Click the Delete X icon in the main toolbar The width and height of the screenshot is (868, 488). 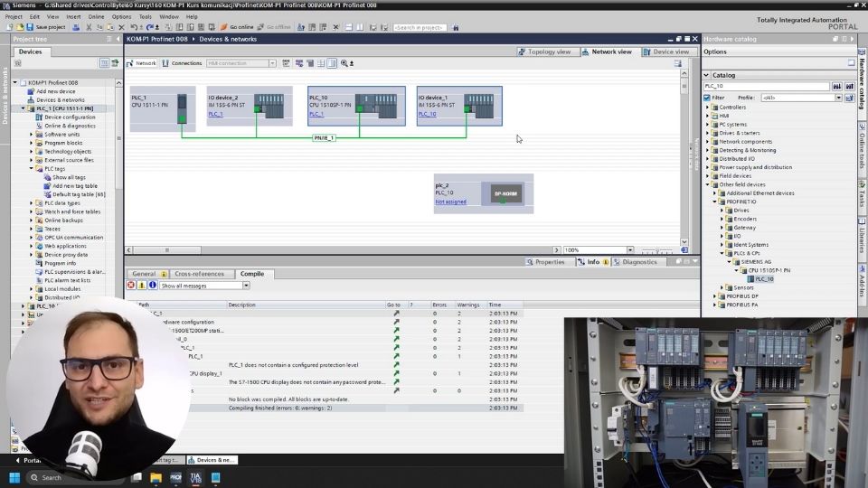[x=122, y=27]
